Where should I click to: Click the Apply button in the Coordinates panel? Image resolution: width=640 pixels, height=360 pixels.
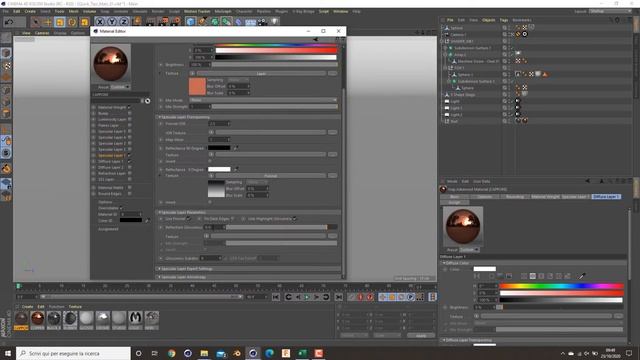click(x=421, y=336)
